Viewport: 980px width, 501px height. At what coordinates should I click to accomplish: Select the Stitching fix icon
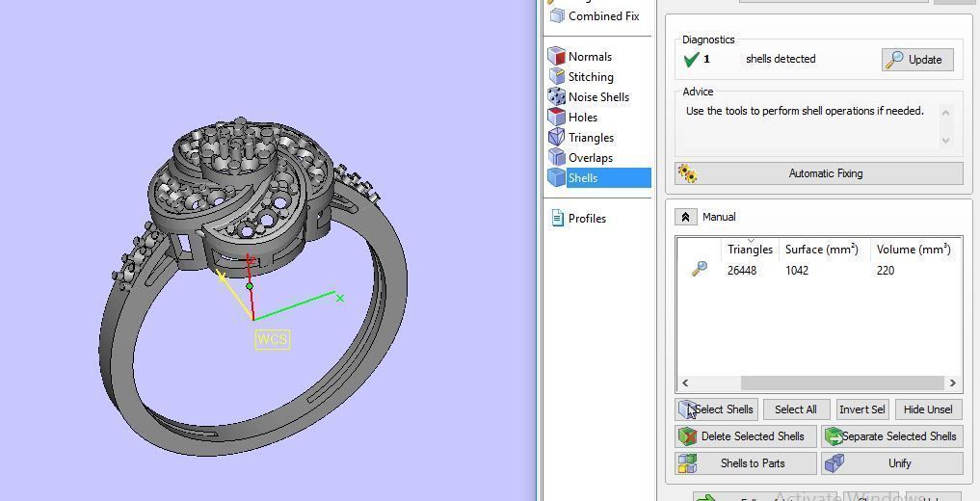556,76
